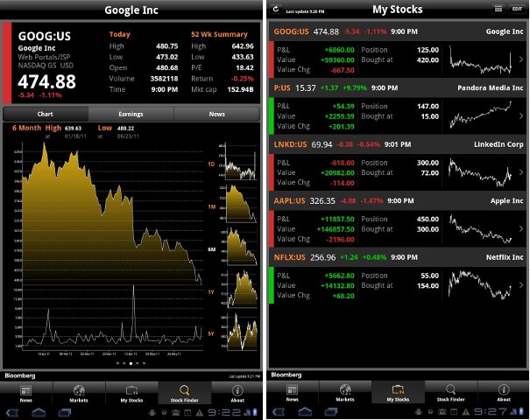Tap recent apps icon on My Stocks screen
This screenshot has width=530, height=420.
tap(331, 412)
